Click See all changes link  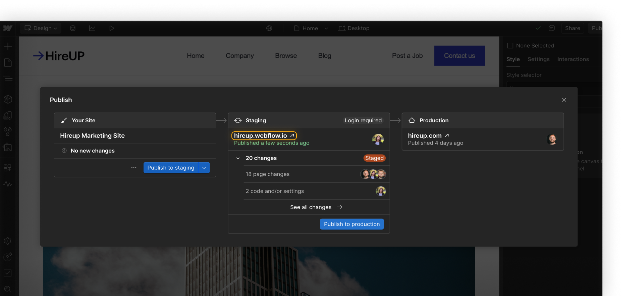coord(316,207)
